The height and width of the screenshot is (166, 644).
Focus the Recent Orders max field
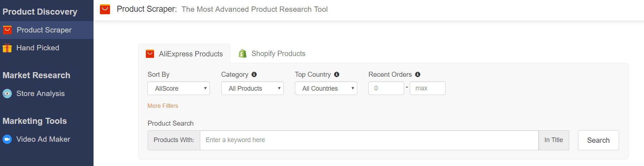(427, 88)
